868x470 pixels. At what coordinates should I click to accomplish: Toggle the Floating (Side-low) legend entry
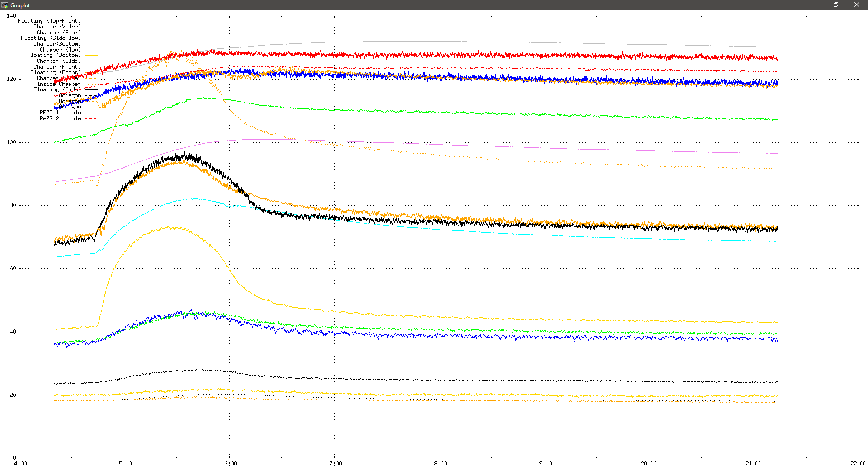(x=59, y=38)
